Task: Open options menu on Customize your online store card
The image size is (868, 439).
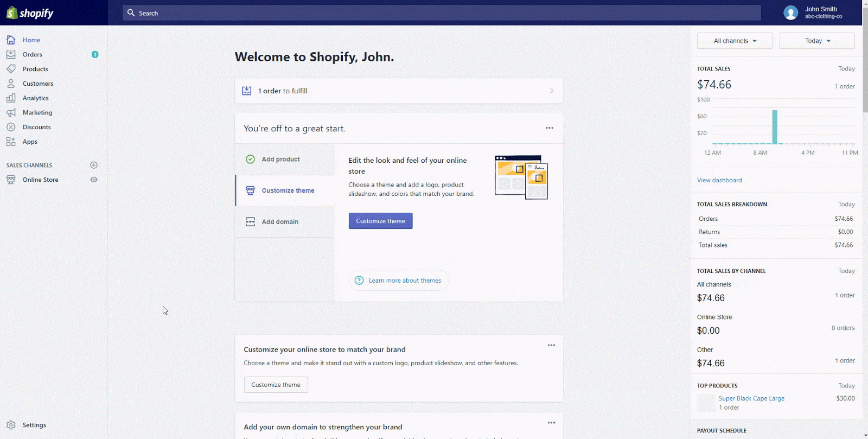Action: tap(551, 345)
